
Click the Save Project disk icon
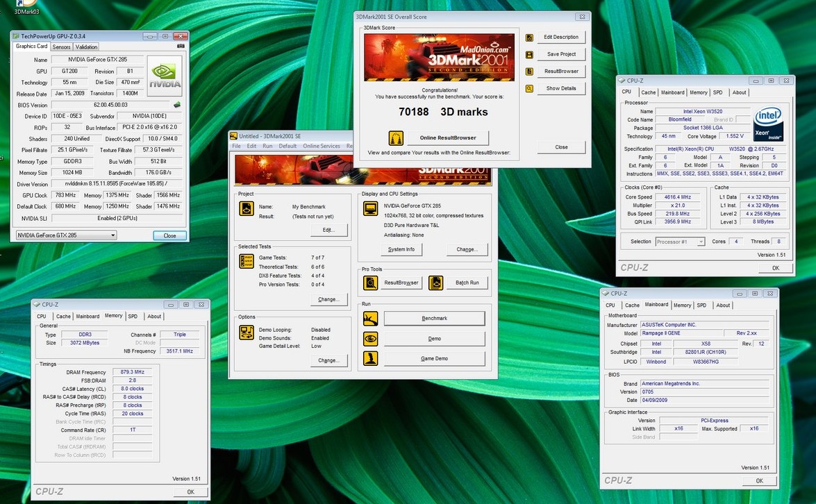[x=529, y=55]
